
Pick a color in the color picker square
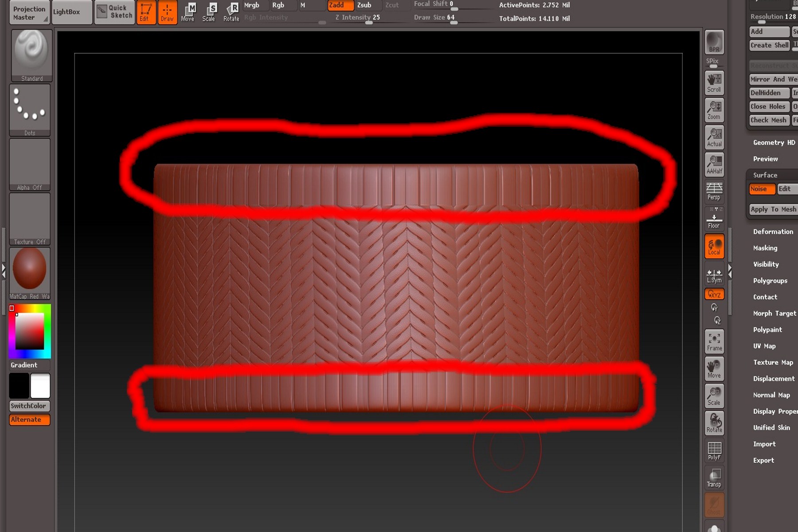(x=30, y=331)
